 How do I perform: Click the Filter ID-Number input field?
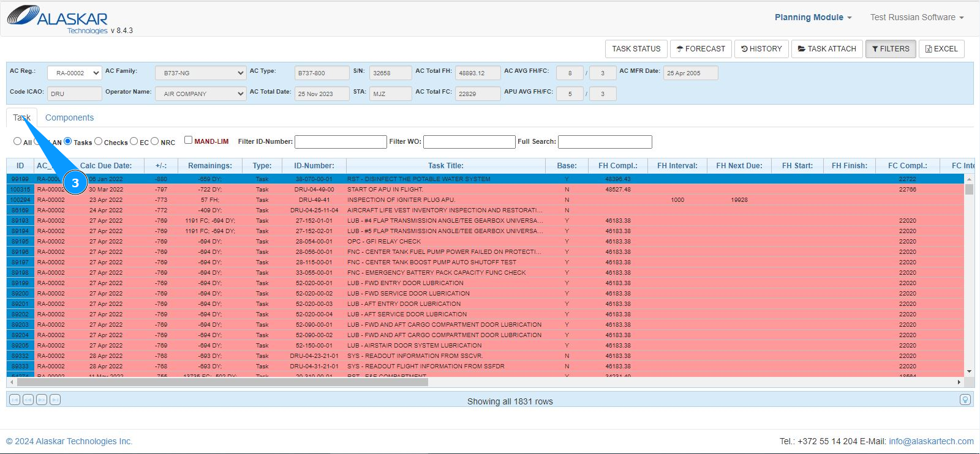click(x=341, y=142)
